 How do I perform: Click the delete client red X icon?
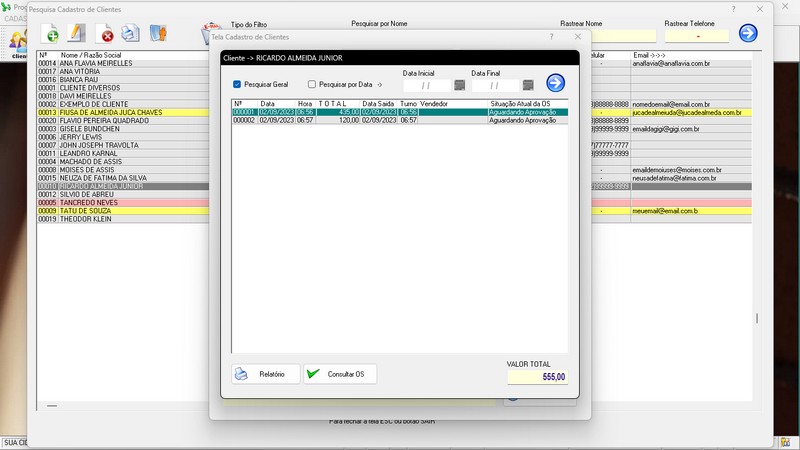click(x=104, y=34)
